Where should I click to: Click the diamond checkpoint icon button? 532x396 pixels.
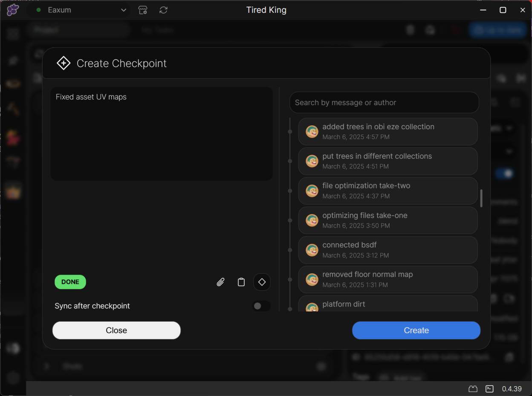(x=262, y=282)
